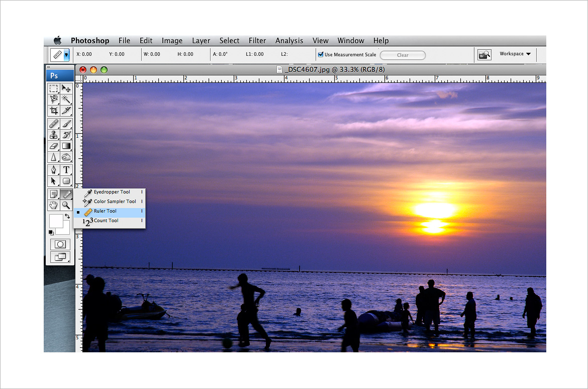Toggle Quick Mask mode button
The height and width of the screenshot is (389, 588).
coord(60,244)
